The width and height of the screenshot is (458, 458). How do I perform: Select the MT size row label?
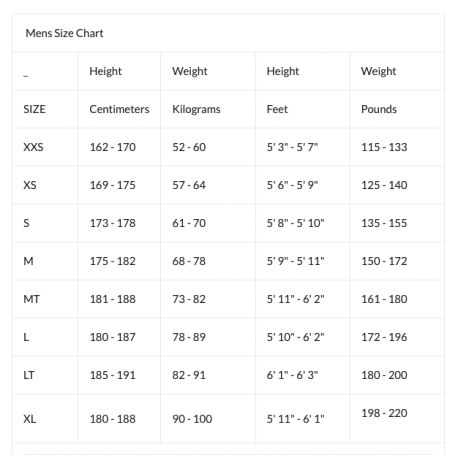click(x=32, y=299)
